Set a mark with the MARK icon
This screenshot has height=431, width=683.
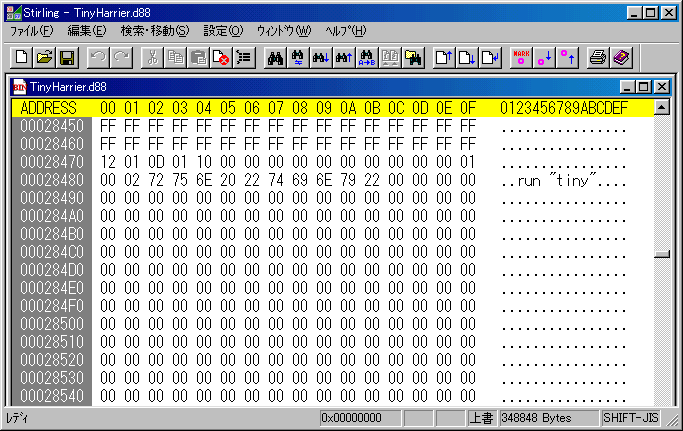coord(521,58)
